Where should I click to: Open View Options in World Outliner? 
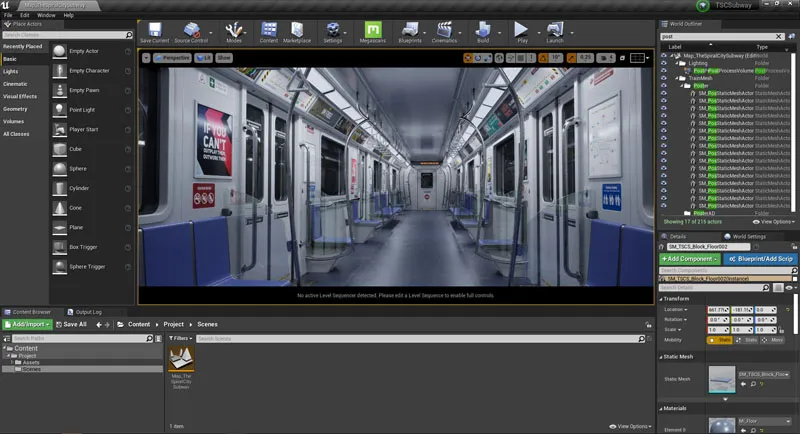pos(772,221)
